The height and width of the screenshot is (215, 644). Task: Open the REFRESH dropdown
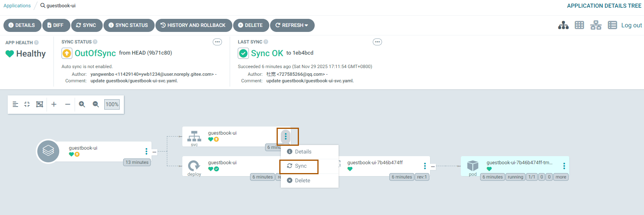(x=292, y=25)
